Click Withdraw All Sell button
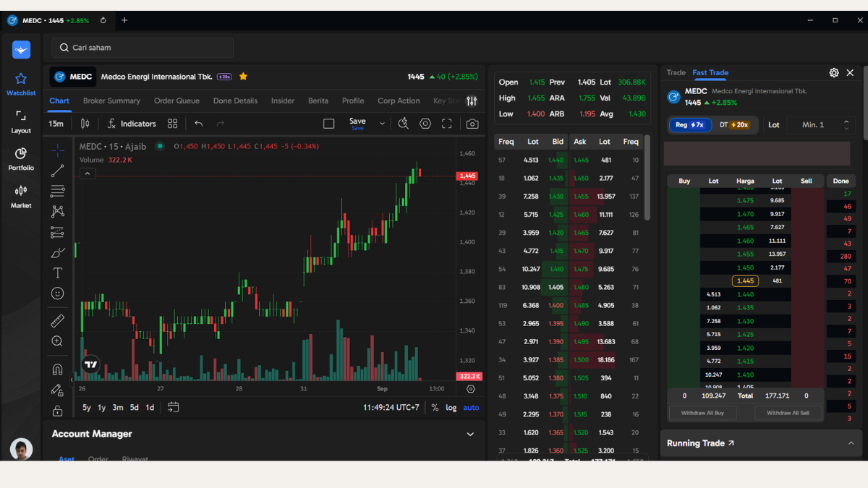868x488 pixels. point(788,413)
